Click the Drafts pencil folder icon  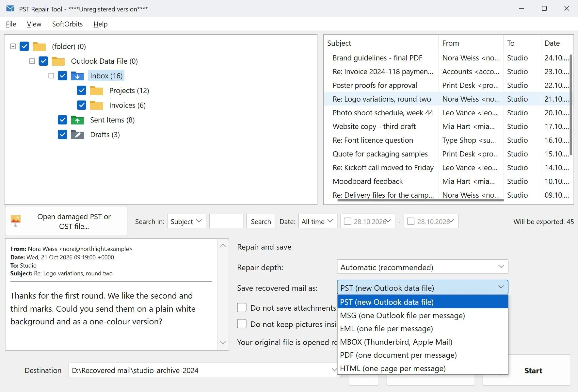pos(77,135)
